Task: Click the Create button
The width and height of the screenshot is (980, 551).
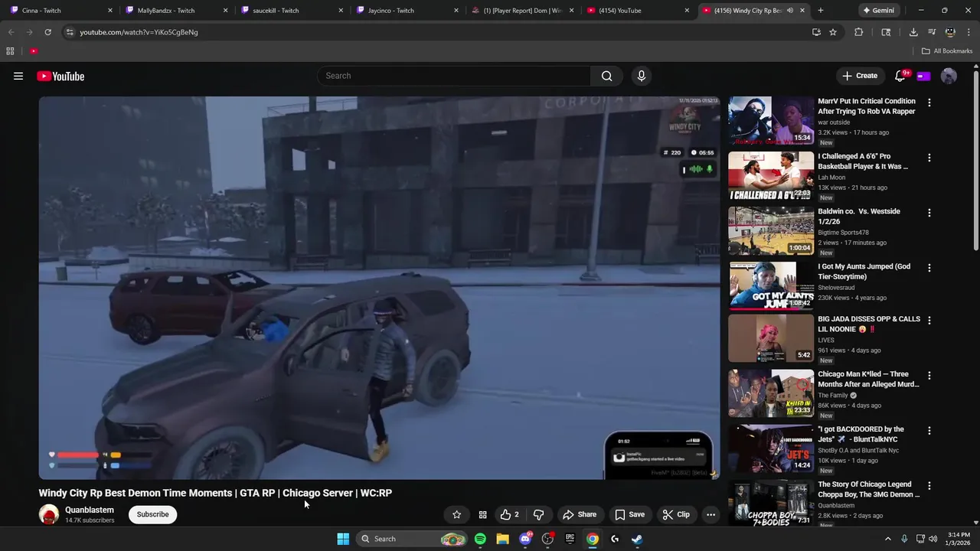Action: click(x=860, y=76)
